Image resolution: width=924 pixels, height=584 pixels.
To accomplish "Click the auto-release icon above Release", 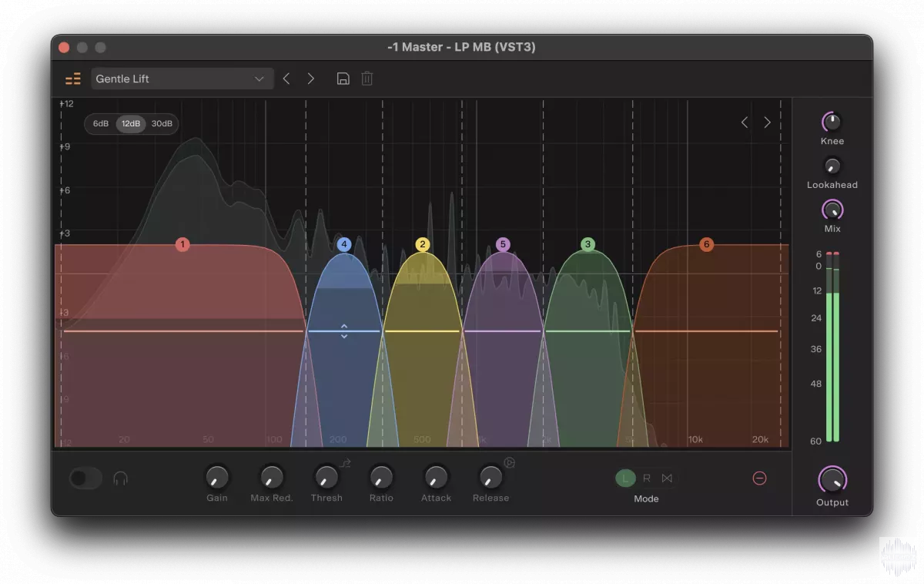I will pyautogui.click(x=509, y=462).
